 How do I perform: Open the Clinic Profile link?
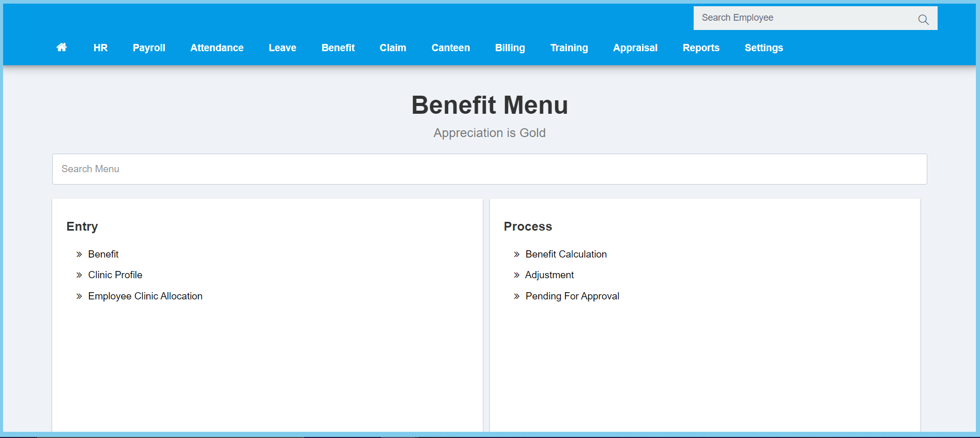pos(115,275)
